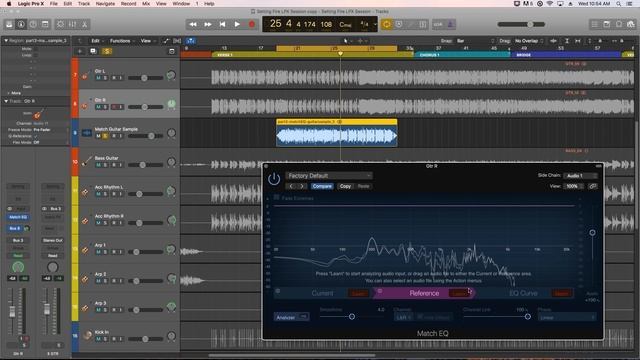Toggle the Automation view button

pos(166,41)
